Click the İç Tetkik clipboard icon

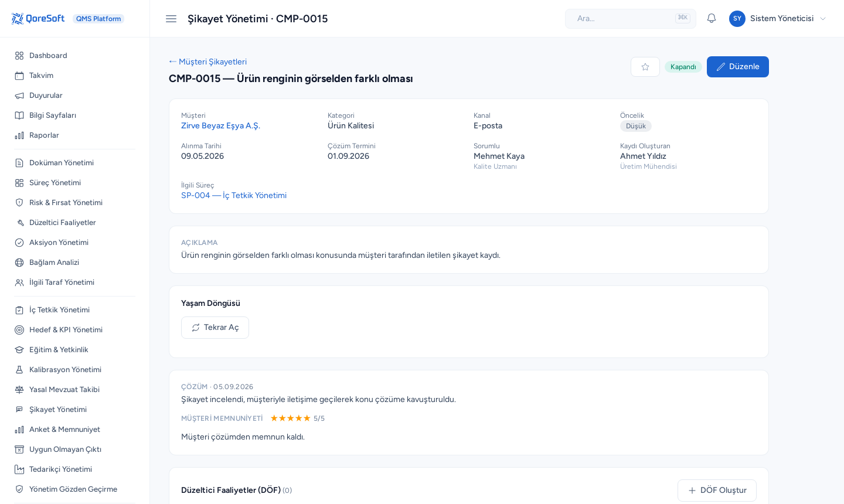[x=19, y=310]
